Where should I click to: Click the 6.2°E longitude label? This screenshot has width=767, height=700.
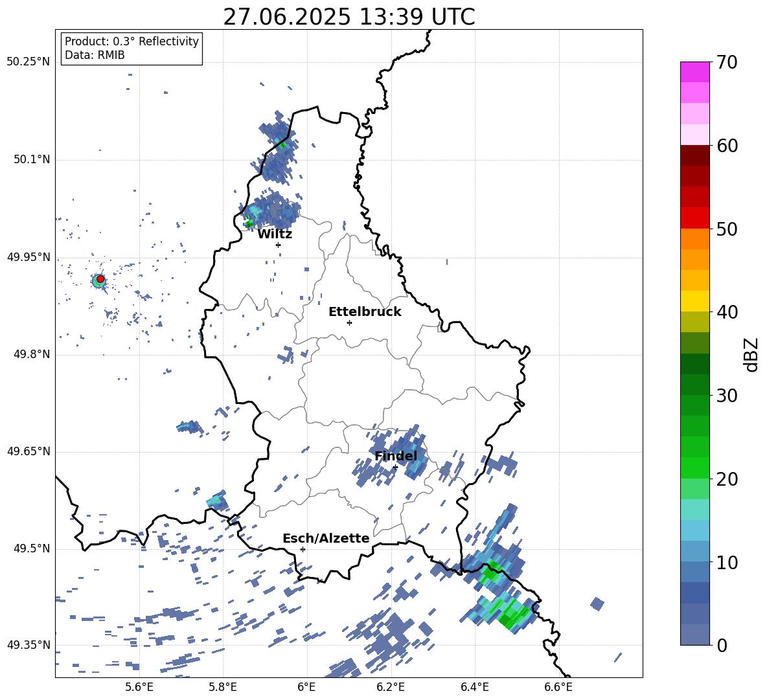click(x=391, y=687)
